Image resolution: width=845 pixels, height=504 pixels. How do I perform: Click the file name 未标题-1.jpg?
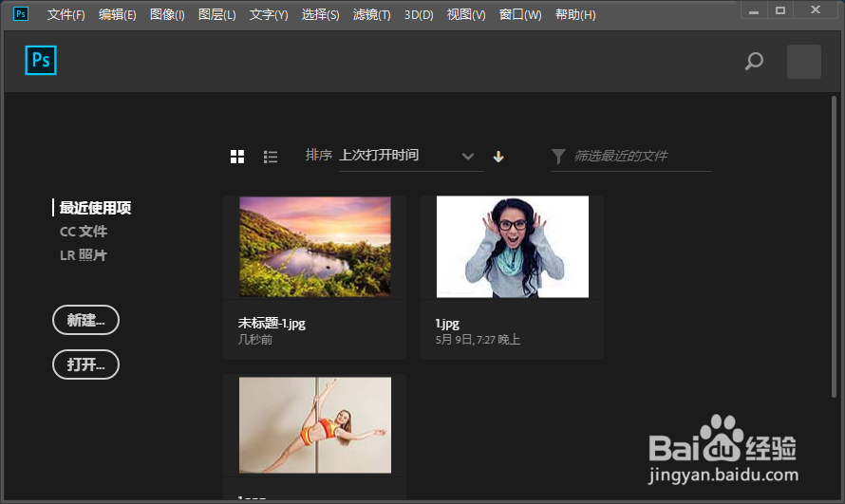click(272, 323)
